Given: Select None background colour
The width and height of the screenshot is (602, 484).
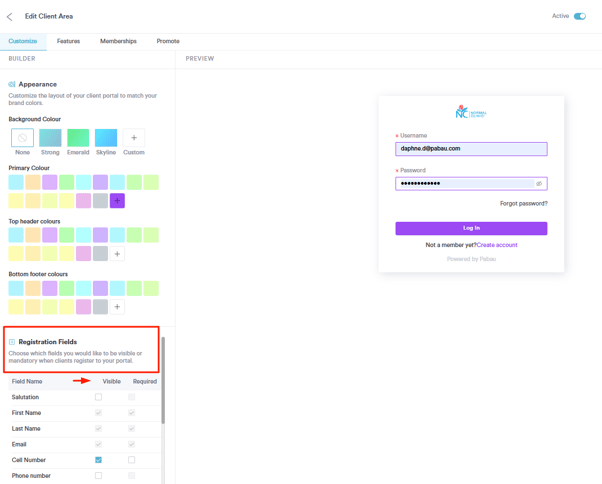Looking at the screenshot, I should click(x=22, y=138).
